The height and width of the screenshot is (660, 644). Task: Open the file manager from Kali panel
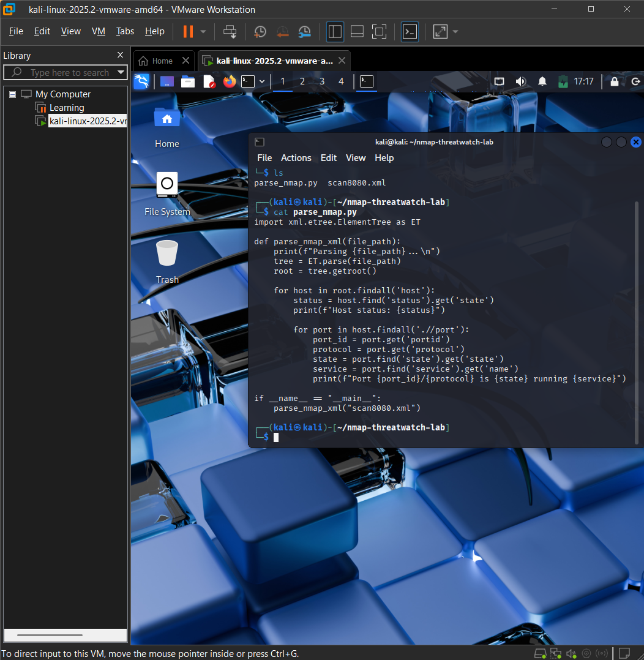click(188, 81)
